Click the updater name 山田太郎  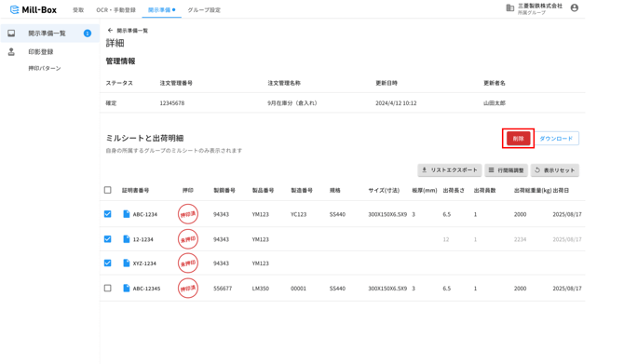coord(495,103)
